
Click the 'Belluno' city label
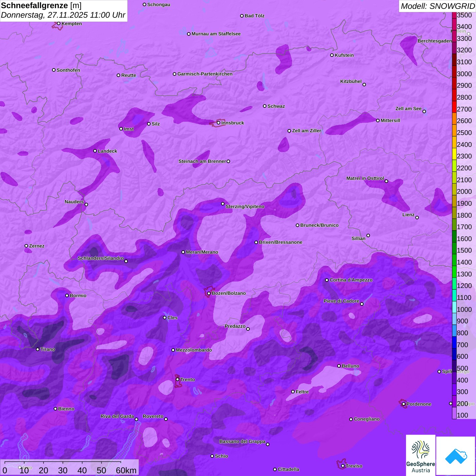[x=351, y=366]
